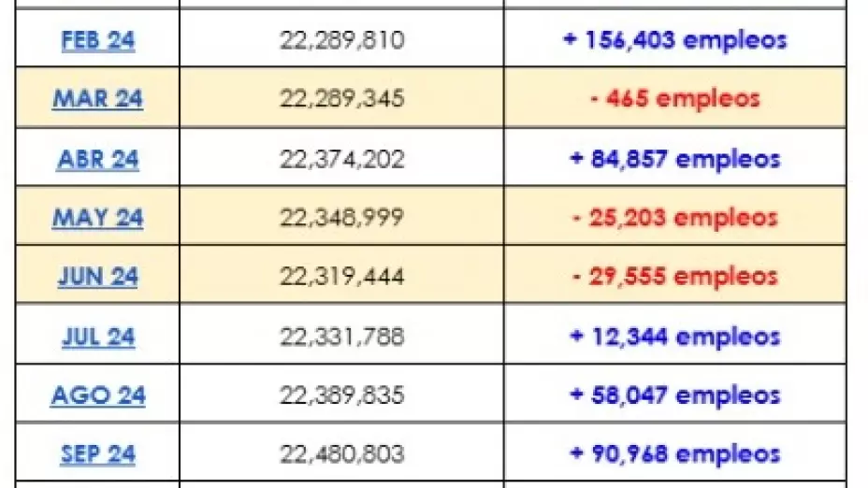Open the FEB 24 month link
This screenshot has width=868, height=488.
coord(97,41)
